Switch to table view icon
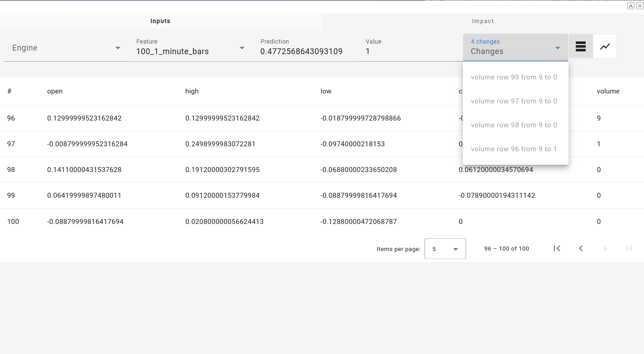Image resolution: width=644 pixels, height=354 pixels. 581,47
